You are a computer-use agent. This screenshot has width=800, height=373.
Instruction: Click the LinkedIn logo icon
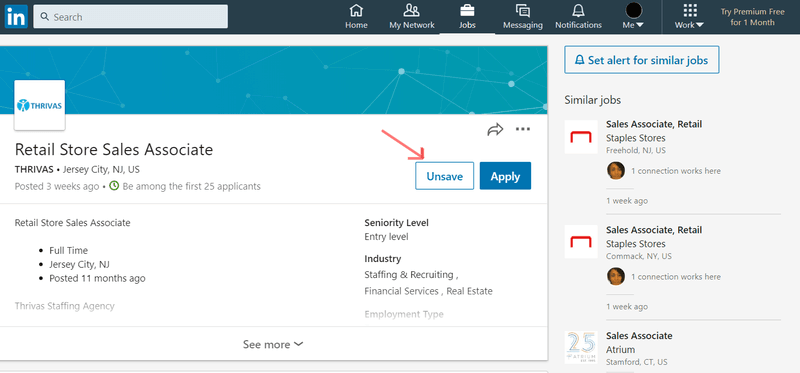coord(16,17)
